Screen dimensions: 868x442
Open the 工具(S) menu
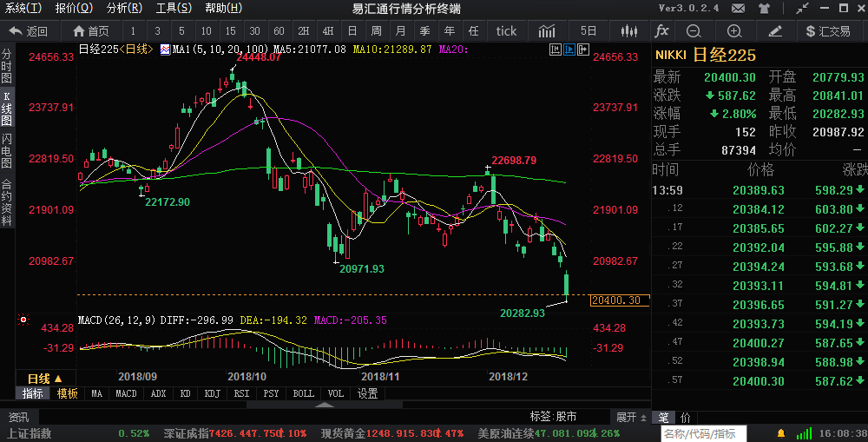pos(174,9)
